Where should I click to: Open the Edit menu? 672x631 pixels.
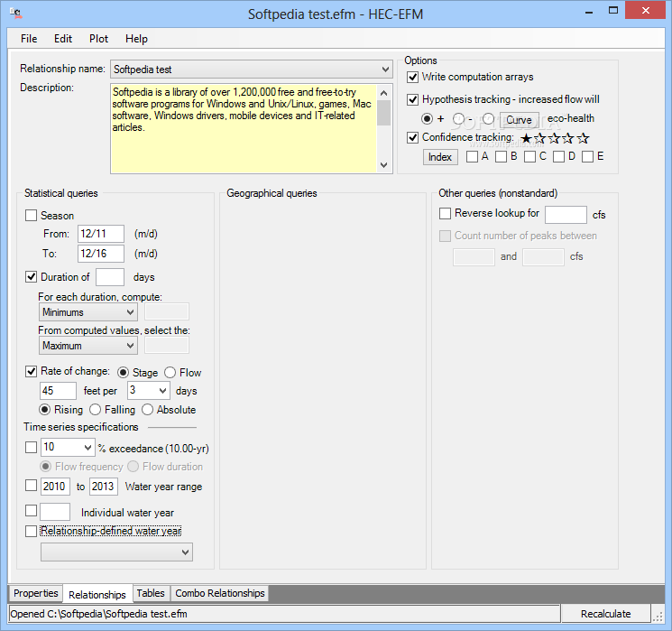click(63, 39)
